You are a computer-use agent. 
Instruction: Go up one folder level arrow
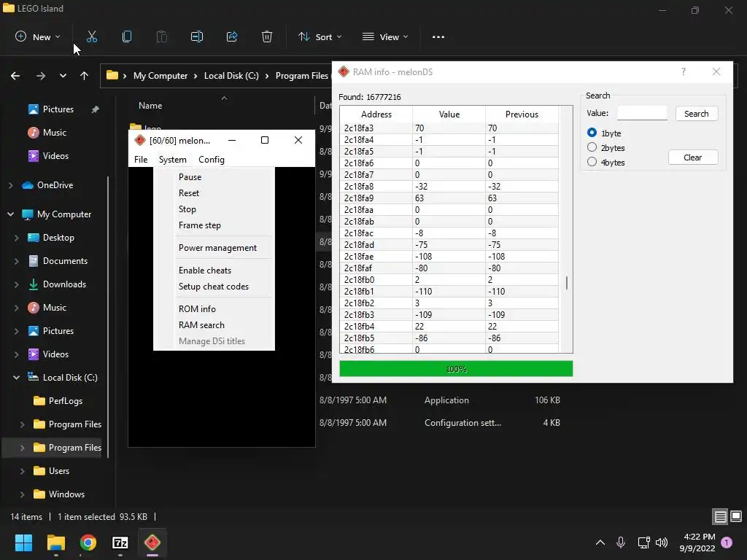(x=85, y=76)
